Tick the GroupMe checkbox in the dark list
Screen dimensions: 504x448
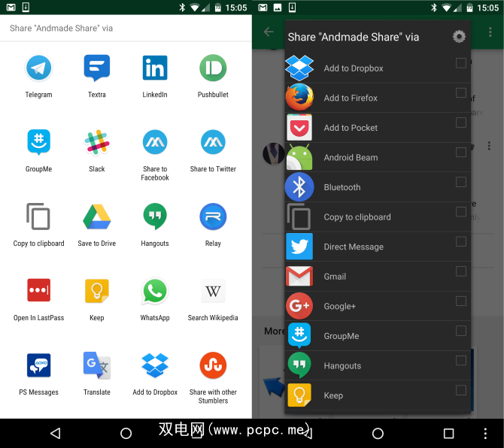click(461, 331)
